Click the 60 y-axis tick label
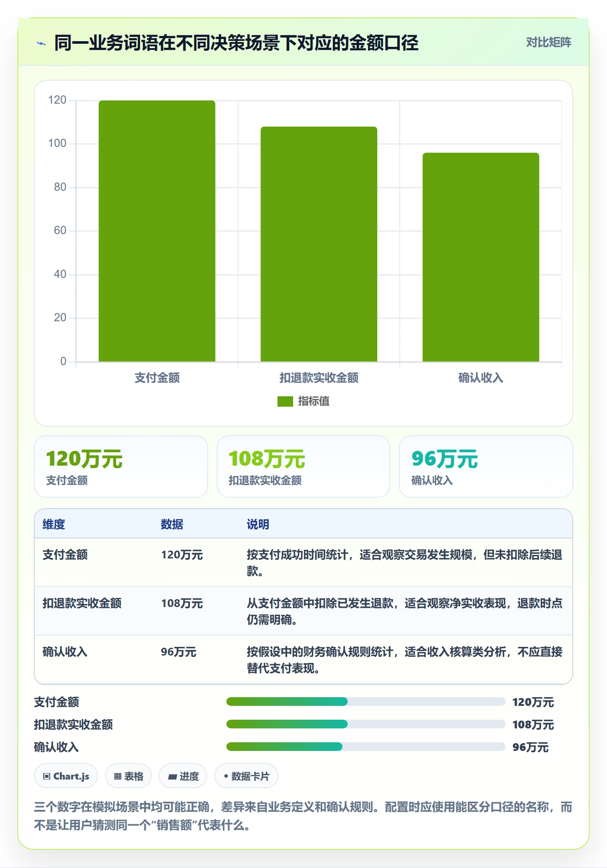This screenshot has height=868, width=607. (60, 231)
